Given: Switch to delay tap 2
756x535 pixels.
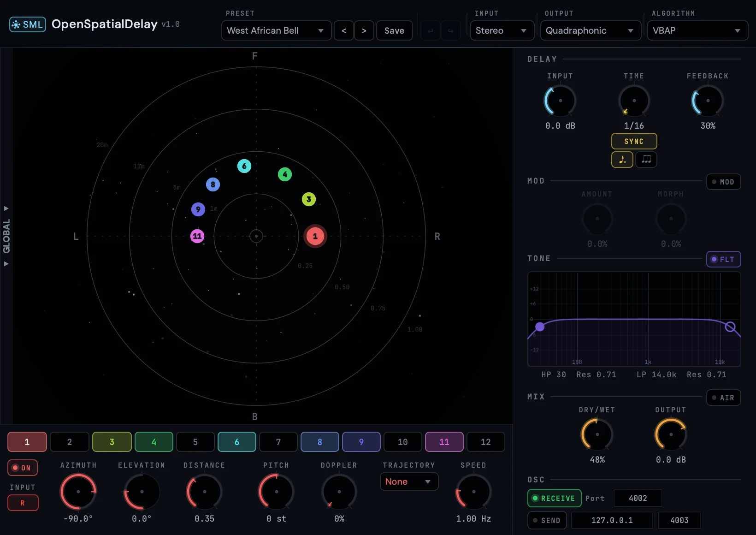Looking at the screenshot, I should 70,442.
